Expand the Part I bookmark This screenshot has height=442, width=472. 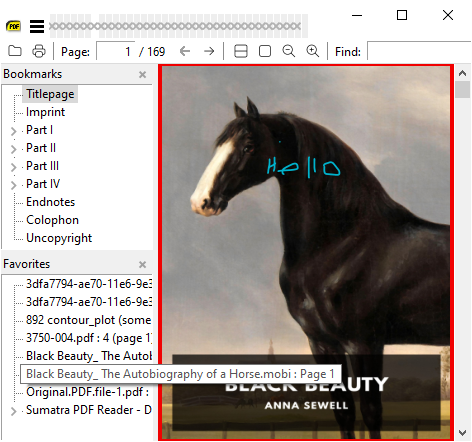point(13,131)
